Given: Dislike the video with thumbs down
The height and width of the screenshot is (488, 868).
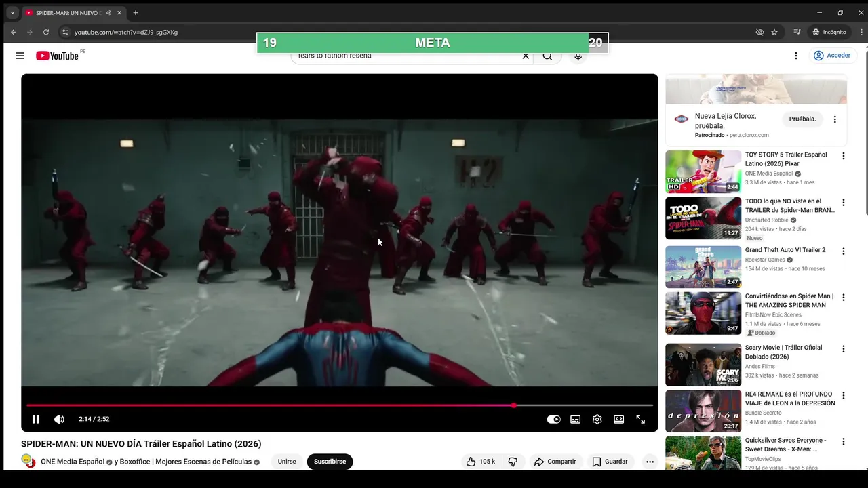Looking at the screenshot, I should 513,462.
